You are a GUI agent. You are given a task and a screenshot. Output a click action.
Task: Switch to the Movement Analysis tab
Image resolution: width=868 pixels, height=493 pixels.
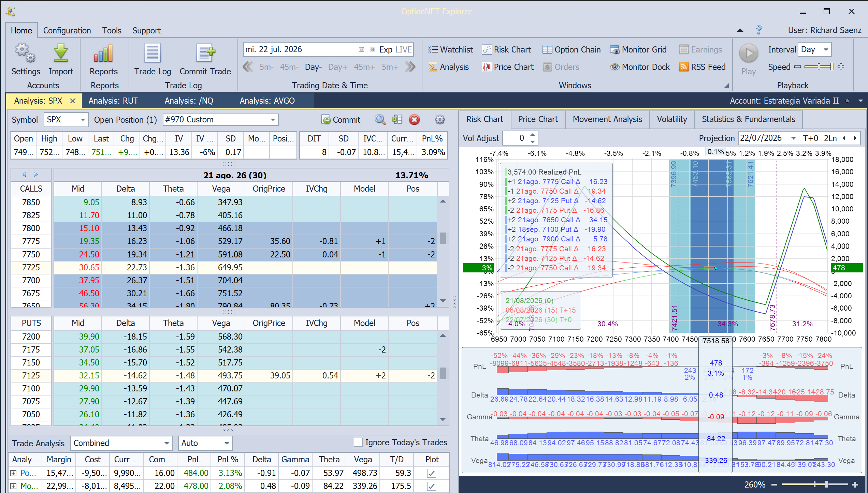pyautogui.click(x=607, y=119)
